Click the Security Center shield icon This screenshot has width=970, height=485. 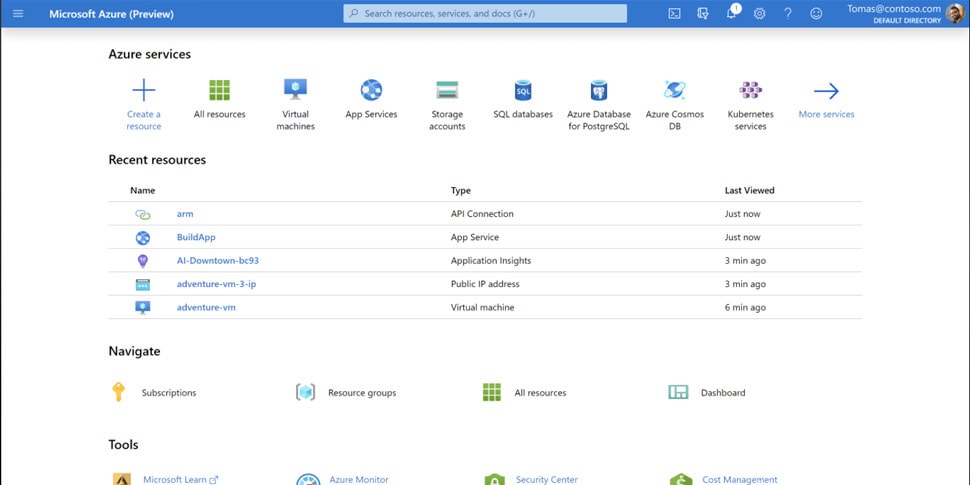click(x=494, y=480)
